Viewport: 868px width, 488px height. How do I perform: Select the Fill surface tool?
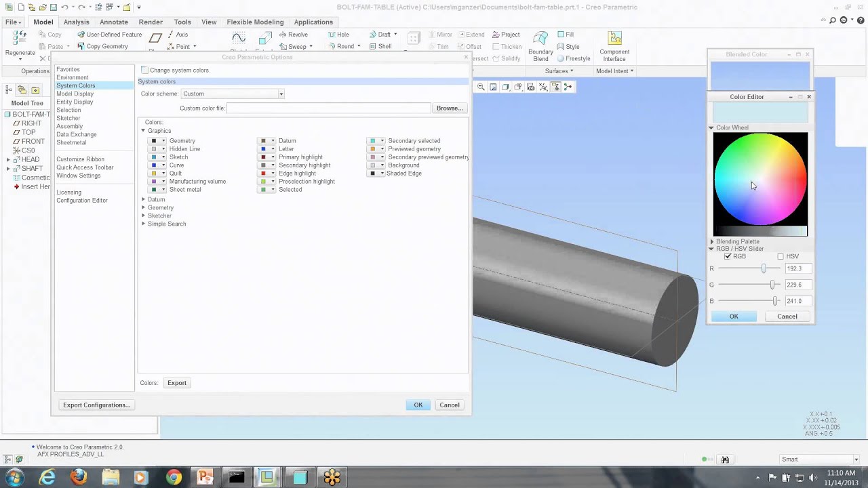(x=566, y=35)
